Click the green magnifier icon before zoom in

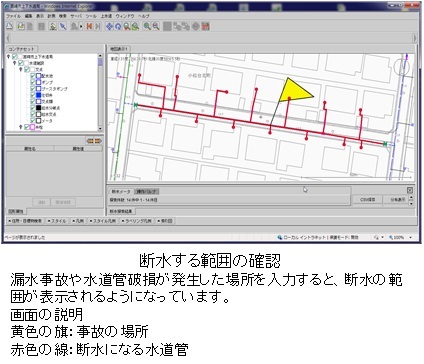[x=135, y=26]
